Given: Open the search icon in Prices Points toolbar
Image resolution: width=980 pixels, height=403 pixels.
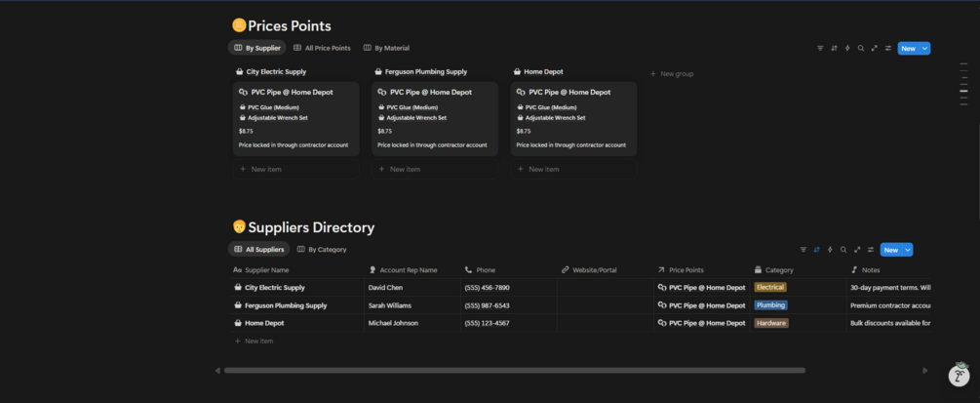Looking at the screenshot, I should coord(861,48).
